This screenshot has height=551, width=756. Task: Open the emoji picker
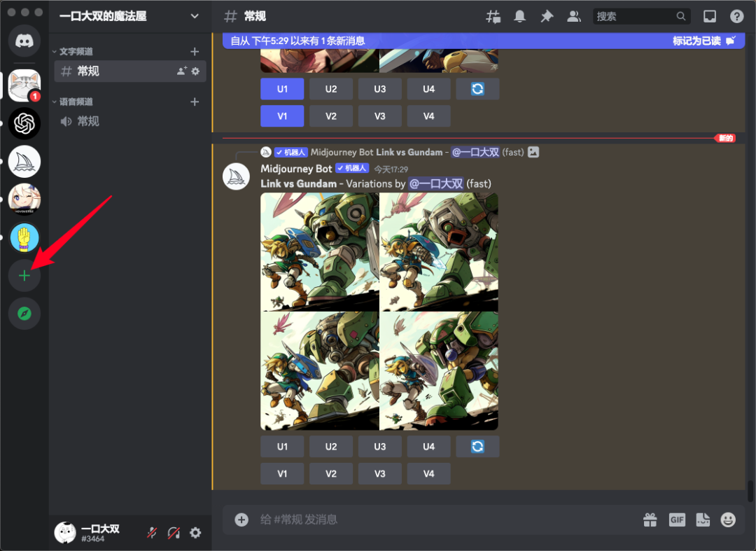pyautogui.click(x=728, y=519)
